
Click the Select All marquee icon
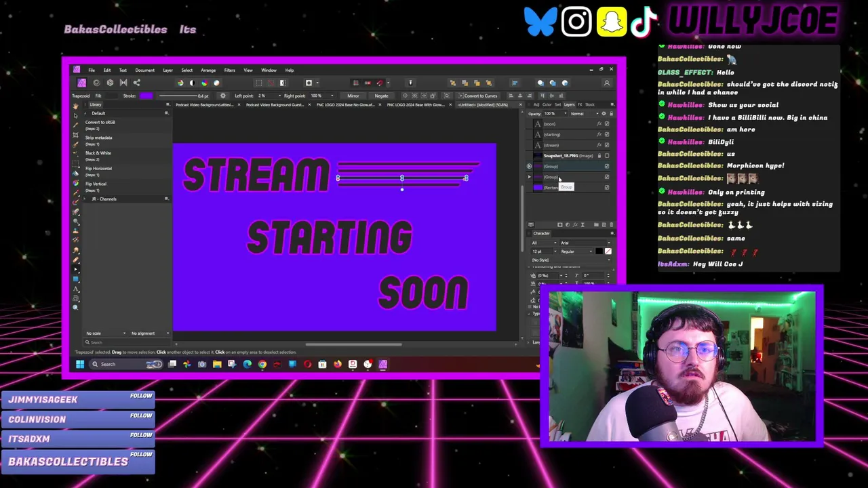(258, 83)
